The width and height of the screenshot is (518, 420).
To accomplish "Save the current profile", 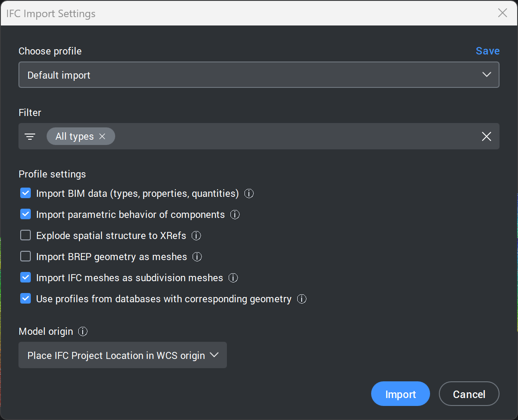I will tap(488, 51).
